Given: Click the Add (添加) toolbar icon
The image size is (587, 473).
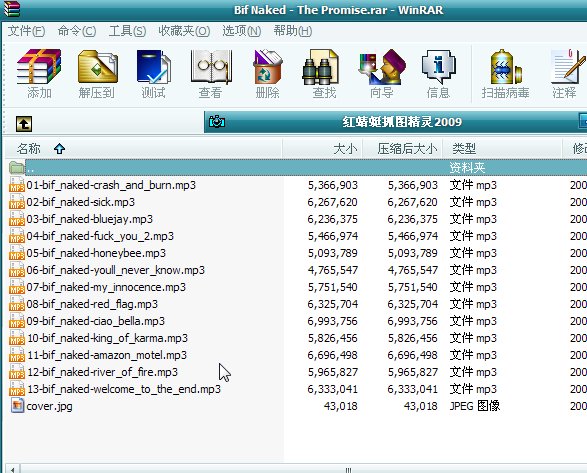Looking at the screenshot, I should (39, 67).
